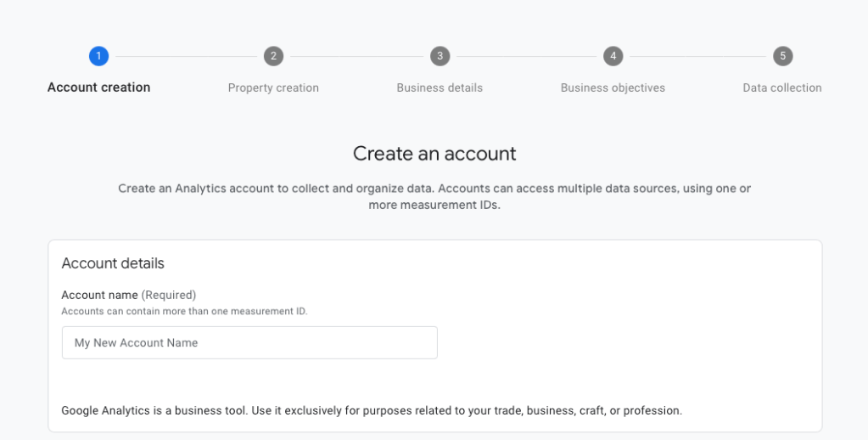The image size is (868, 440).
Task: Select the Account creation step label
Action: click(x=98, y=87)
